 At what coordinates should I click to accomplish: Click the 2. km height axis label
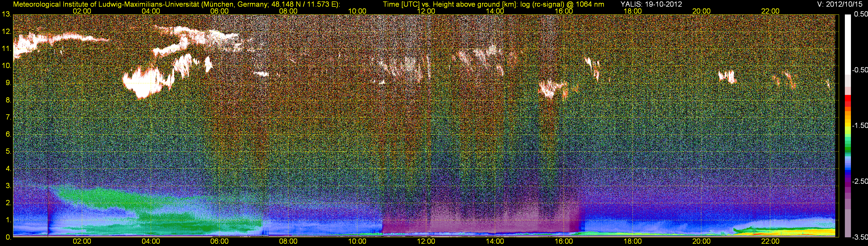[8, 203]
